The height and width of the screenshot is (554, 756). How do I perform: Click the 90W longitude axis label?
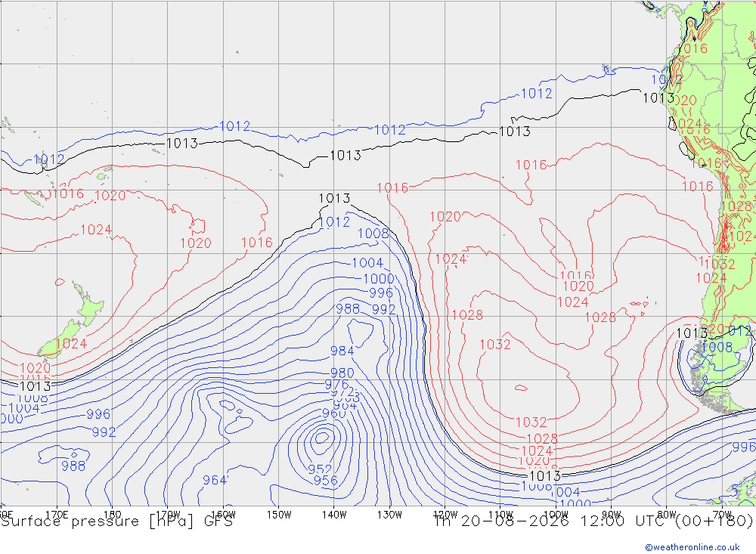[x=612, y=515]
